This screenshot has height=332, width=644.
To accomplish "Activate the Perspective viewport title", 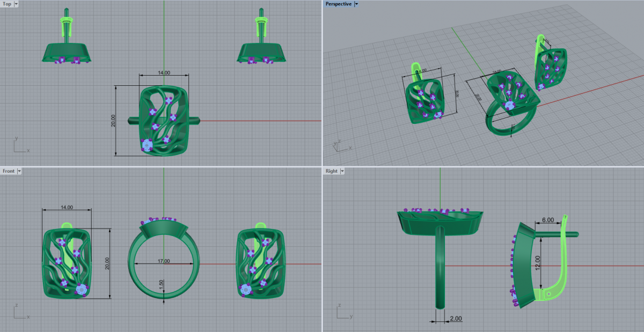I will pos(339,4).
